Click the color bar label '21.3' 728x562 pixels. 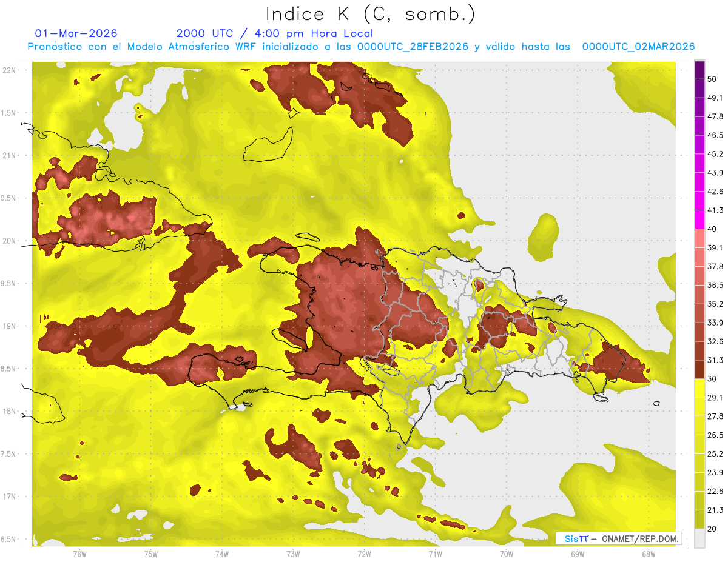point(715,510)
